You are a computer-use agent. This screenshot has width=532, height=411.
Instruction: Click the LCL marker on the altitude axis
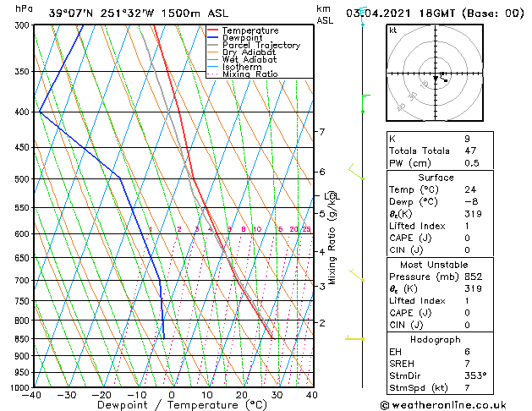pos(332,196)
